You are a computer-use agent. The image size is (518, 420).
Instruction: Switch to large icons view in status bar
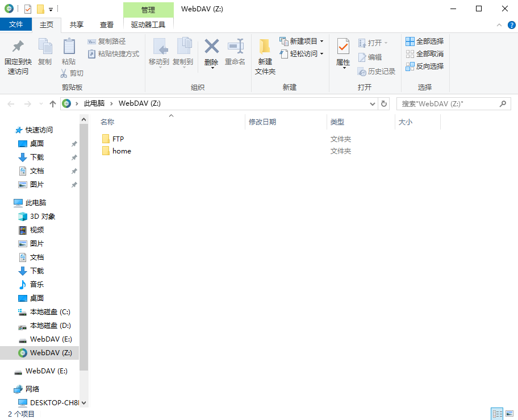click(x=509, y=413)
